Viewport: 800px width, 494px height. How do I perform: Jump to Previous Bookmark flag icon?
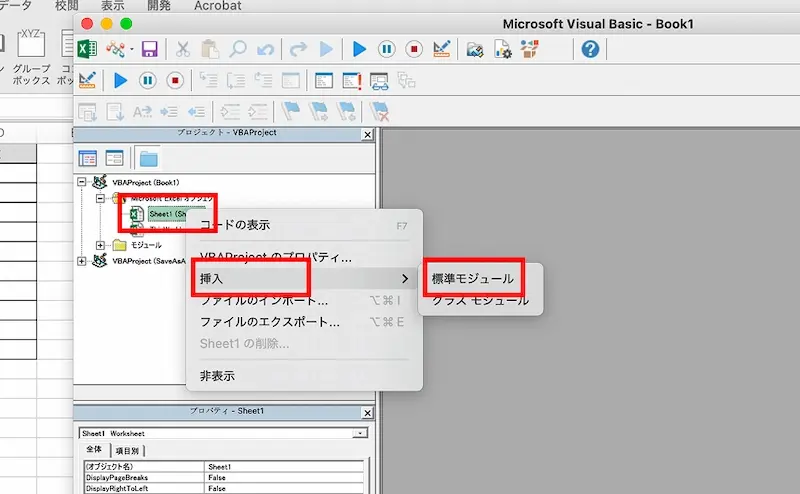tap(346, 111)
